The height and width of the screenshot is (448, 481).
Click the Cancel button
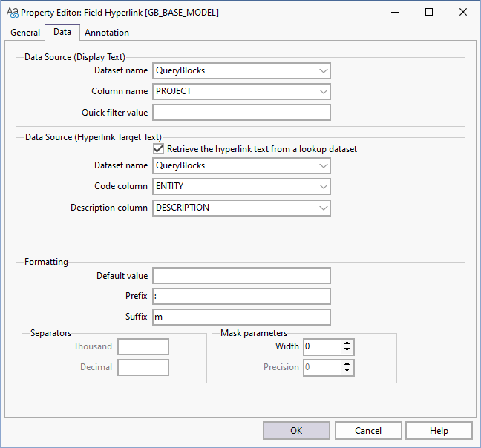(368, 431)
